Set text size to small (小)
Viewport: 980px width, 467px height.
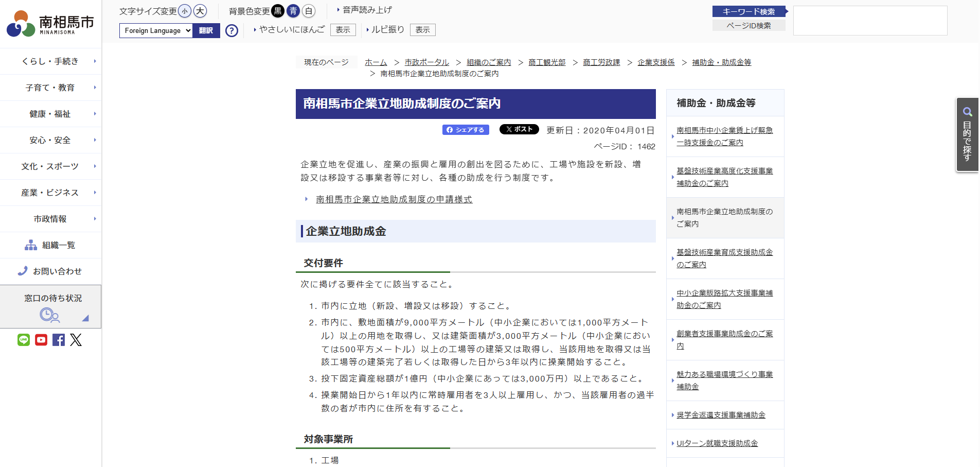pyautogui.click(x=185, y=11)
